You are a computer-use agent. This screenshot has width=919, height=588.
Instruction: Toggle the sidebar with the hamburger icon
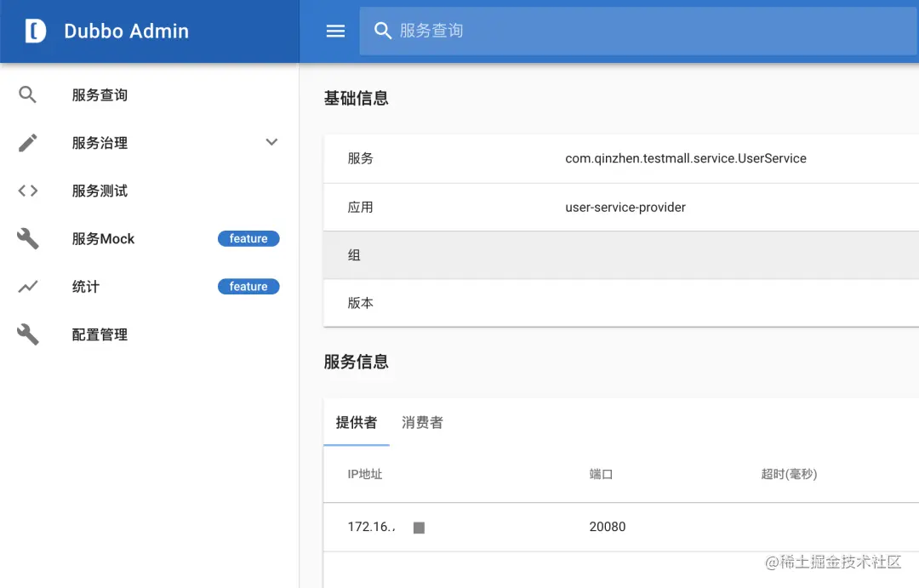pyautogui.click(x=334, y=31)
